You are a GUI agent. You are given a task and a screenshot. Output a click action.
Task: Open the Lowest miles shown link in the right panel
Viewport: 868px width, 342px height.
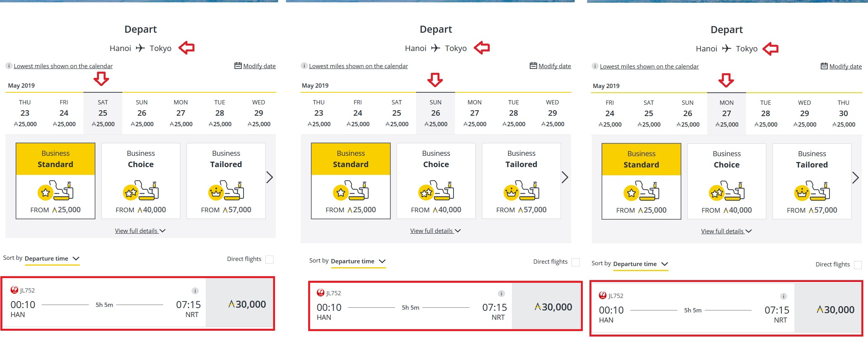649,67
